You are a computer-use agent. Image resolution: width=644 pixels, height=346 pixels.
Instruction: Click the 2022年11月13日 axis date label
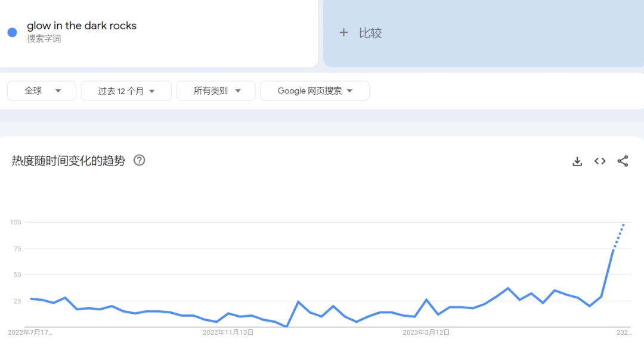[228, 332]
